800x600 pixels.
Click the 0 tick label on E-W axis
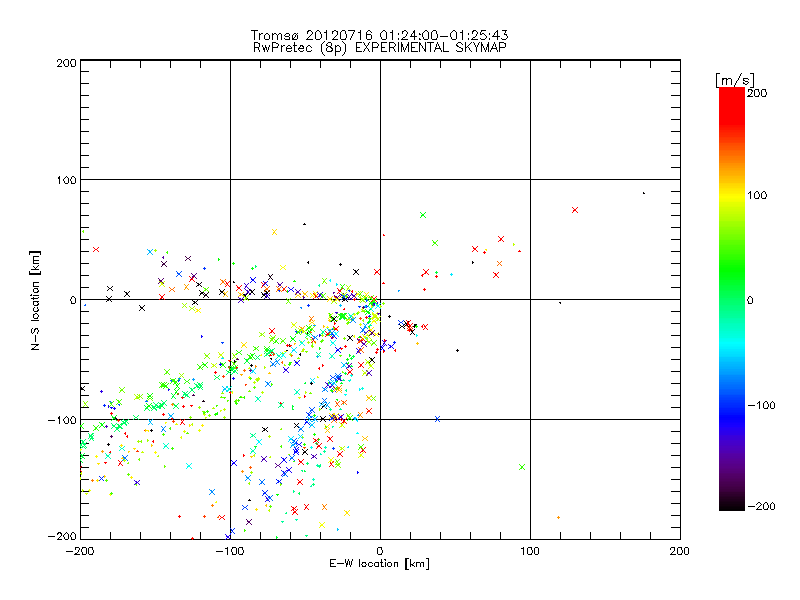point(380,551)
